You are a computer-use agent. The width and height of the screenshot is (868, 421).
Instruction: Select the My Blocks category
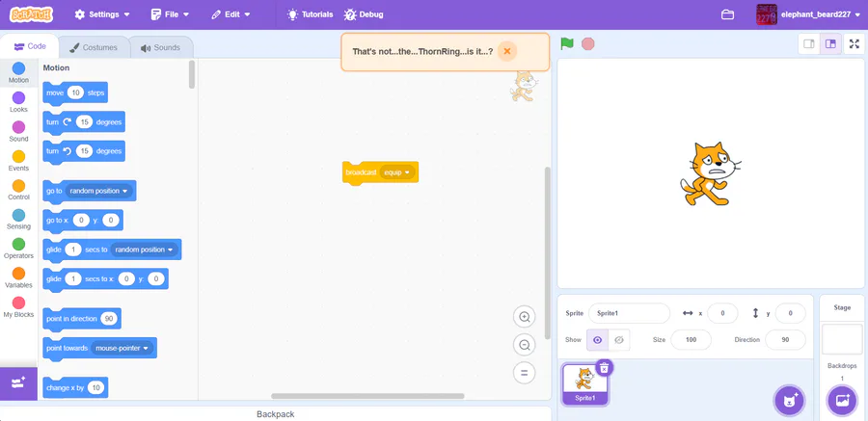pos(19,307)
